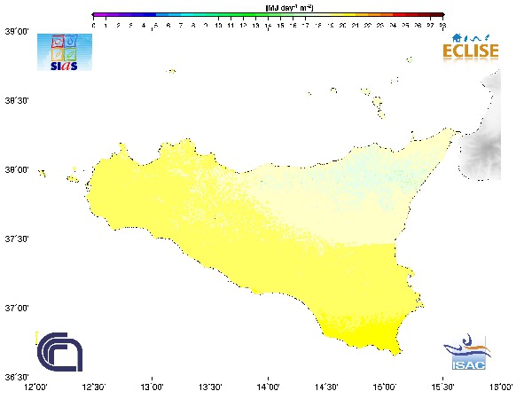Click the 38°00' latitude label
532x399 pixels.
point(17,169)
